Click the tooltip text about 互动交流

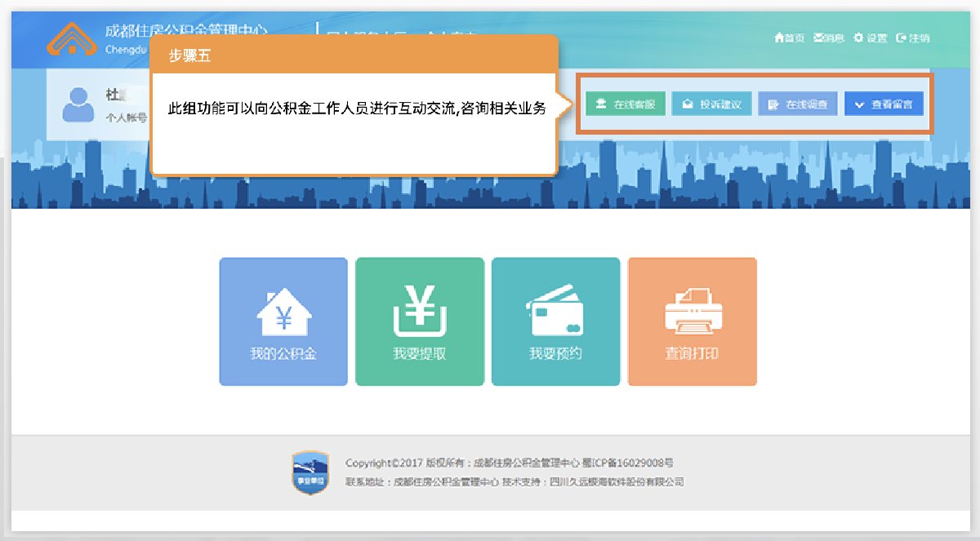356,109
